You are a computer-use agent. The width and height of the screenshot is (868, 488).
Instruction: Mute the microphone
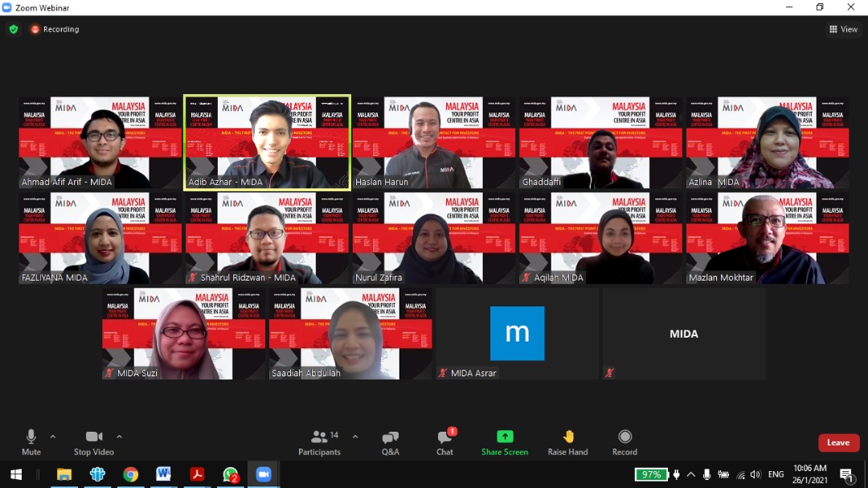pos(31,443)
